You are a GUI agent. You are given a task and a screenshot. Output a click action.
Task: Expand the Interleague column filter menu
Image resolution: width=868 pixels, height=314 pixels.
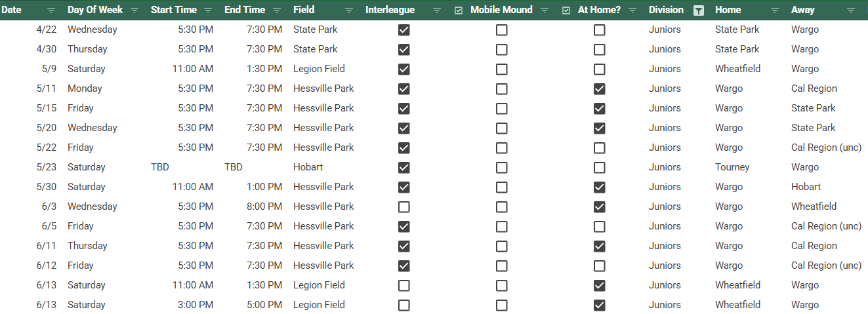coord(437,10)
